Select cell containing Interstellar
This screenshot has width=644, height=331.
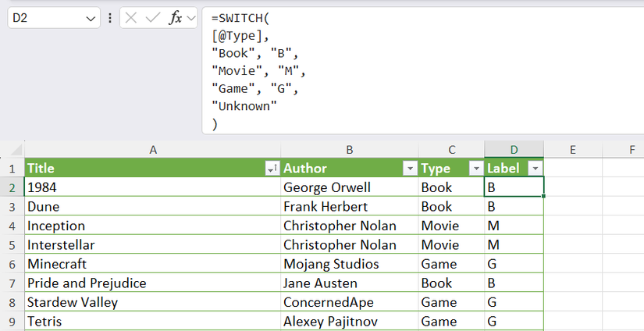pos(153,245)
